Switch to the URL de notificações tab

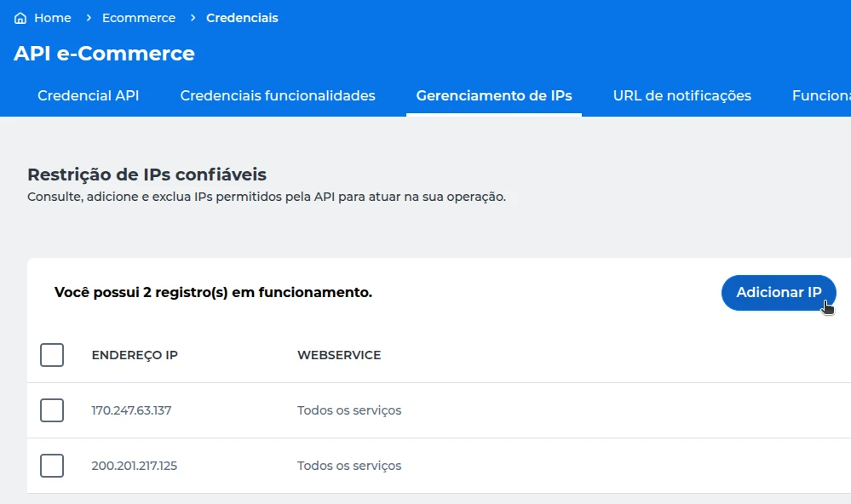click(x=681, y=95)
